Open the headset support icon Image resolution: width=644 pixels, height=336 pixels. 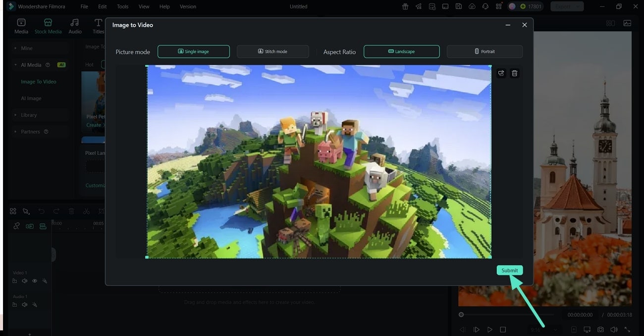pos(485,6)
